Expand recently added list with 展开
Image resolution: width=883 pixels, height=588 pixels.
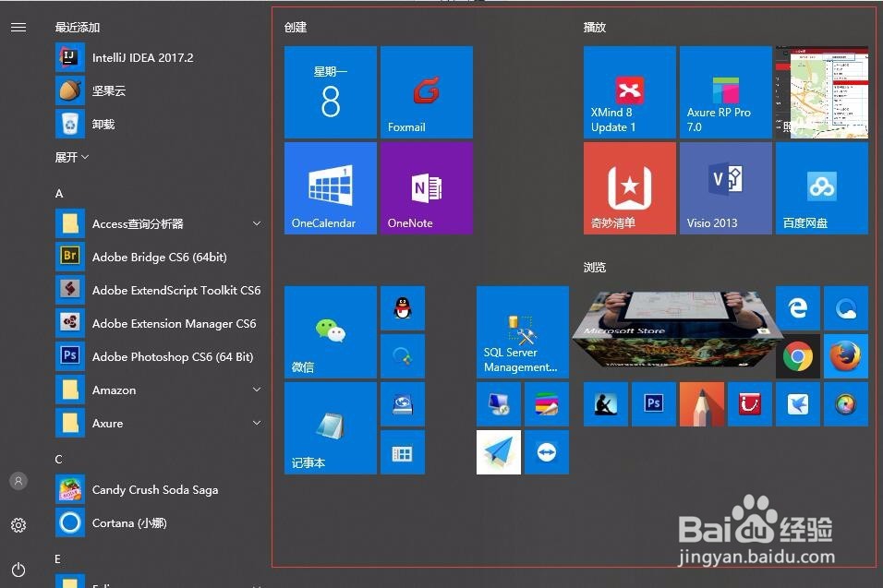pos(71,157)
